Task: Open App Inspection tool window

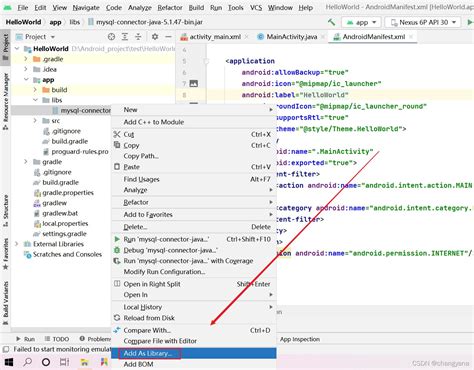Action: coord(300,339)
